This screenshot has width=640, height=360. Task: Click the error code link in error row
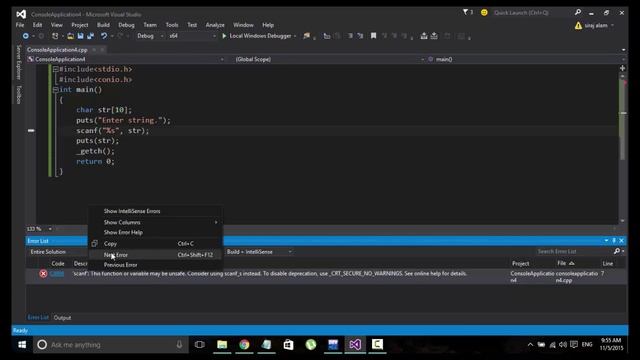(57, 273)
